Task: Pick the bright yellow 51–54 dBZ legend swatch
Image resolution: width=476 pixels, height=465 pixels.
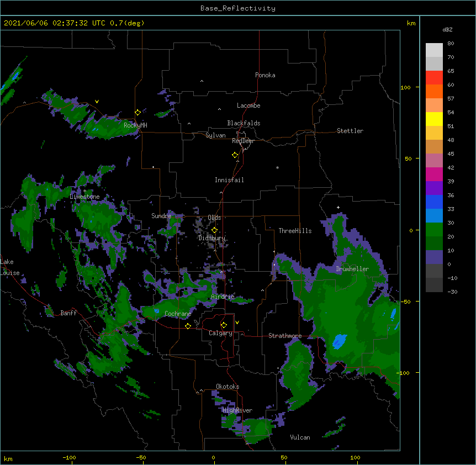Action: click(x=434, y=119)
